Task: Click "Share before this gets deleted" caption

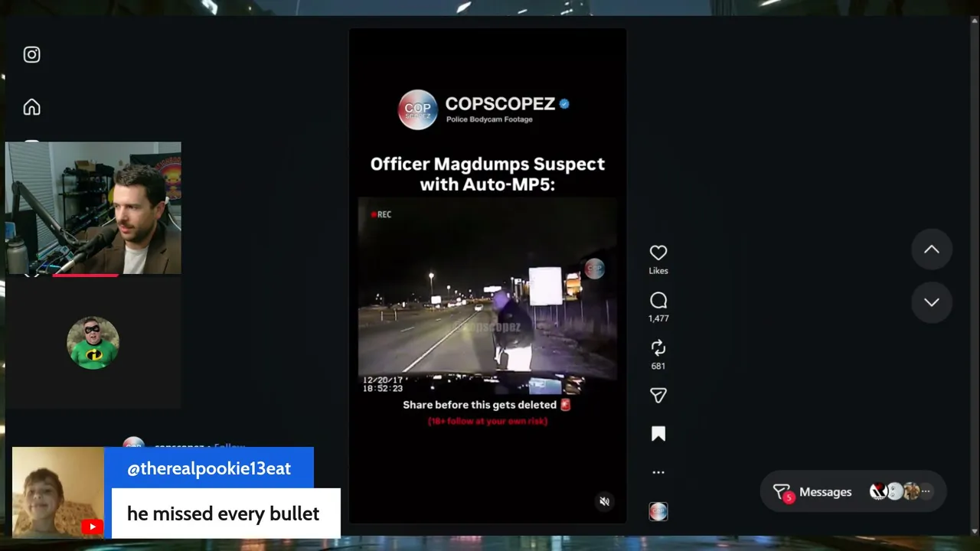Action: click(x=480, y=405)
